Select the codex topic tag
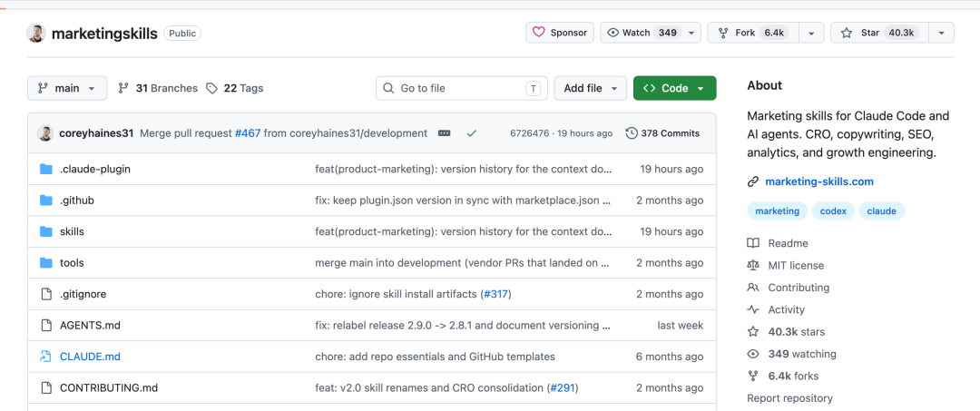Image resolution: width=980 pixels, height=411 pixels. pyautogui.click(x=833, y=211)
